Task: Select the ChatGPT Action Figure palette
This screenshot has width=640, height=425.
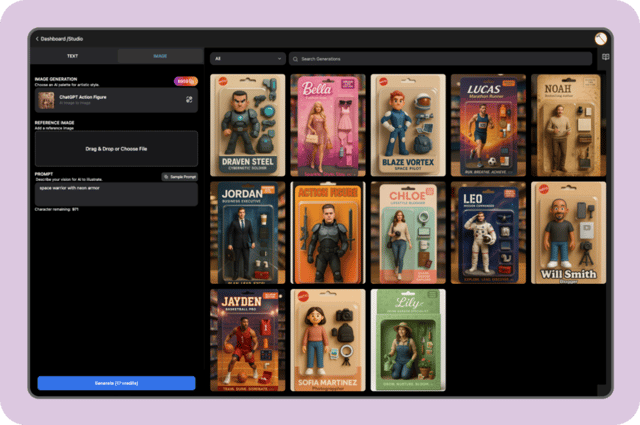Action: 116,100
